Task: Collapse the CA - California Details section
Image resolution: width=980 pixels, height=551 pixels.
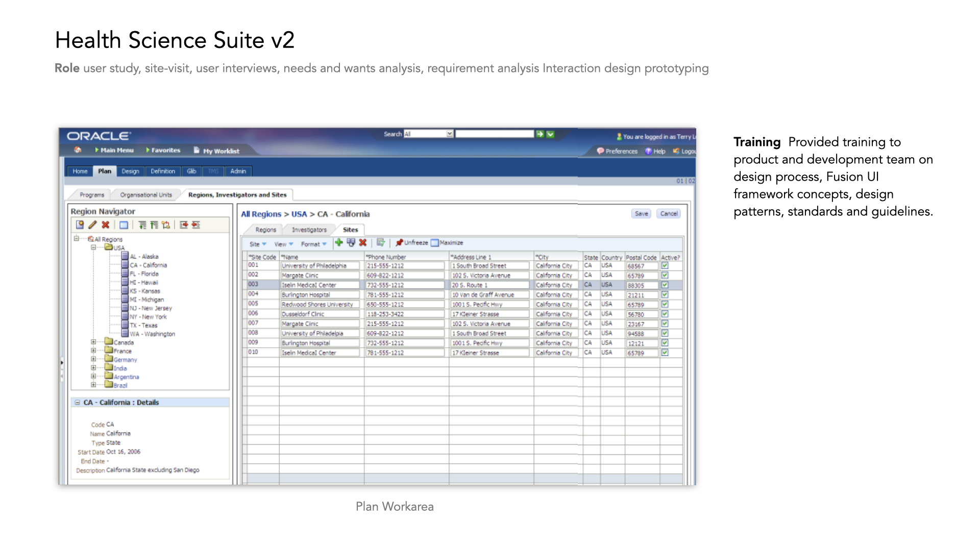Action: [x=78, y=403]
